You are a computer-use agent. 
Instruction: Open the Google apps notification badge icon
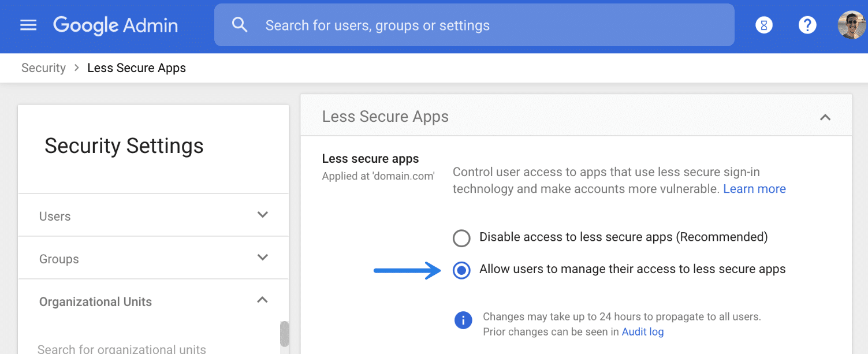pyautogui.click(x=763, y=25)
